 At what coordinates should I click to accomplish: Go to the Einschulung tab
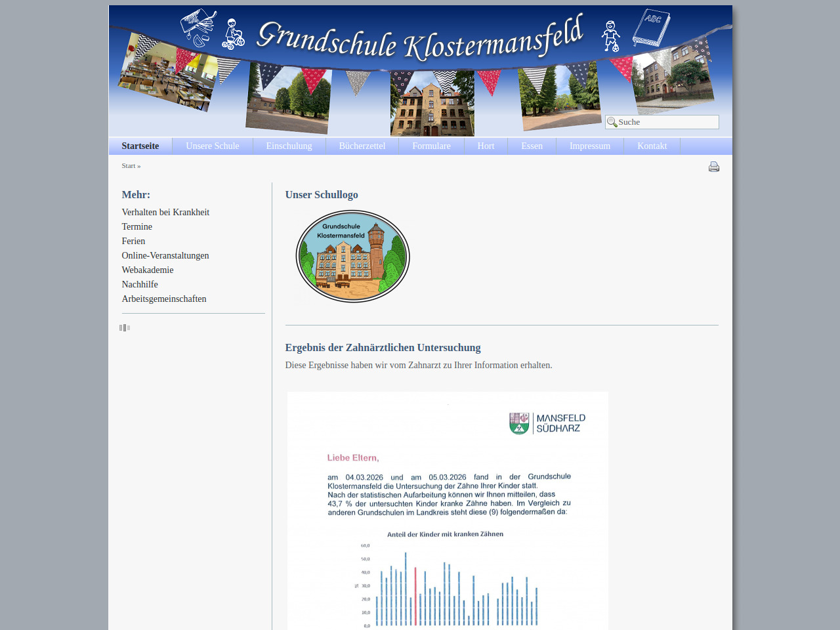[289, 146]
